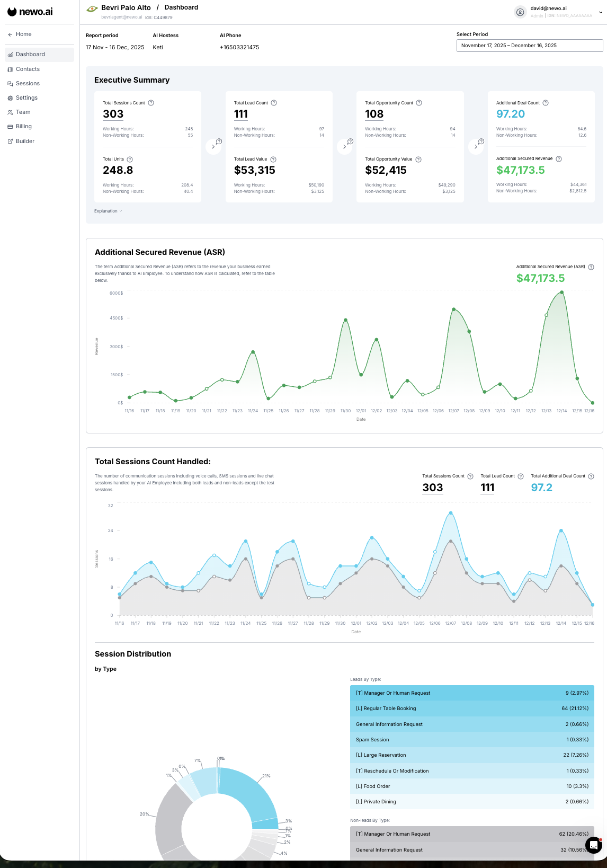
Task: Click help icon beside Total Lead Value
Action: point(273,160)
